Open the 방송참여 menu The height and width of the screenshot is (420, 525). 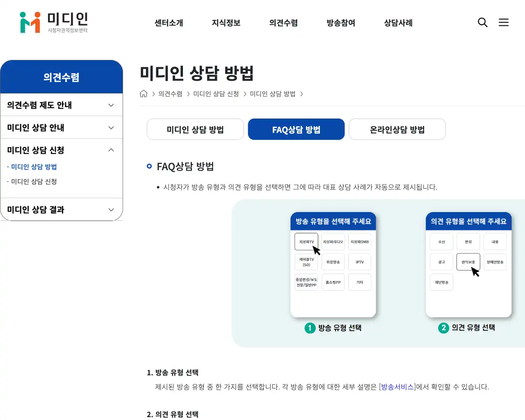[340, 23]
